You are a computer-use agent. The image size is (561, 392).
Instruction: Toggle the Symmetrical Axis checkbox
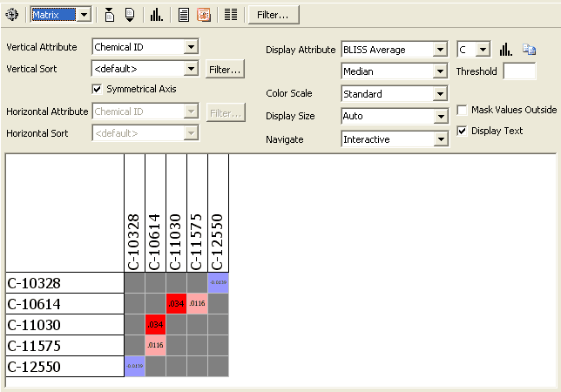pyautogui.click(x=97, y=89)
